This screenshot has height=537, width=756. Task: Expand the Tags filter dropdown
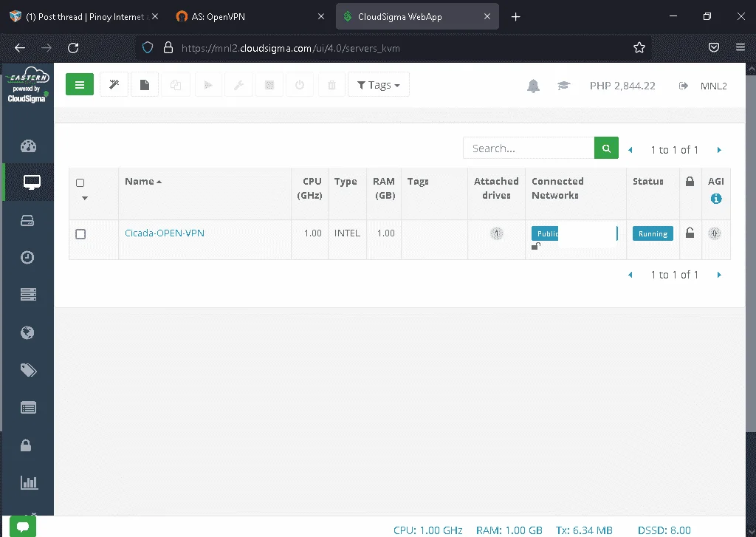coord(379,84)
